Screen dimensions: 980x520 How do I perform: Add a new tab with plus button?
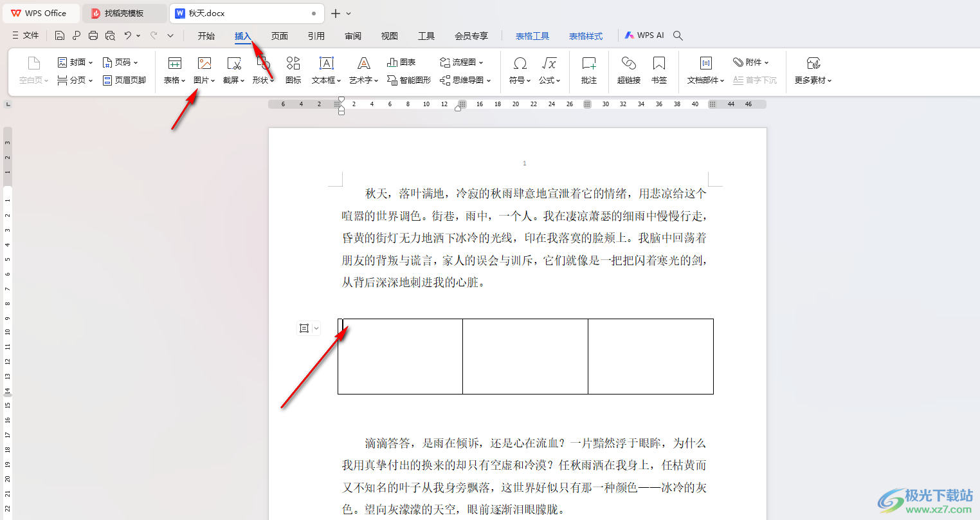tap(335, 13)
